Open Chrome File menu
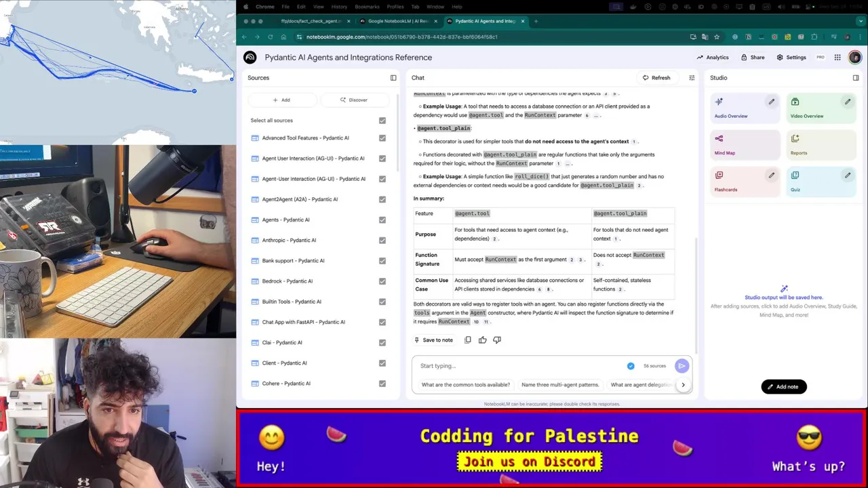This screenshot has width=868, height=488. (285, 7)
